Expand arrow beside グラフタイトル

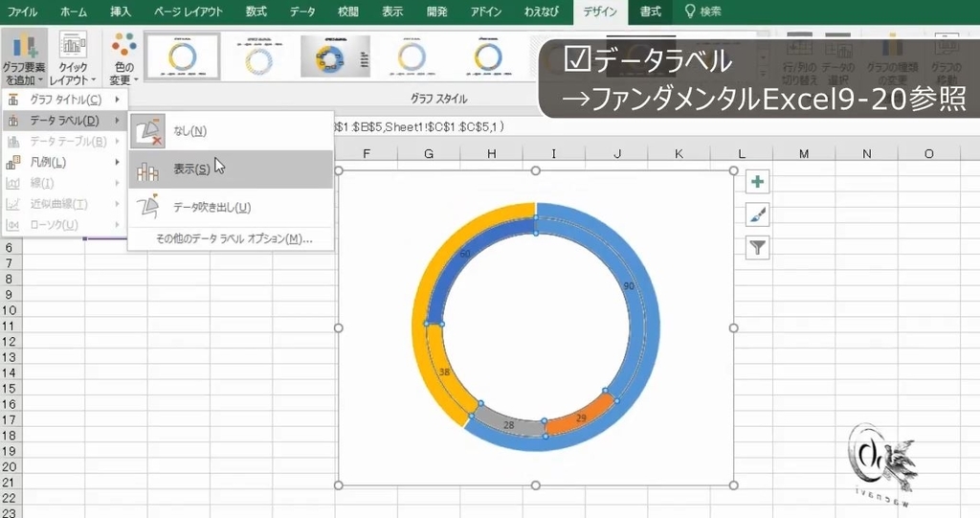click(x=117, y=100)
